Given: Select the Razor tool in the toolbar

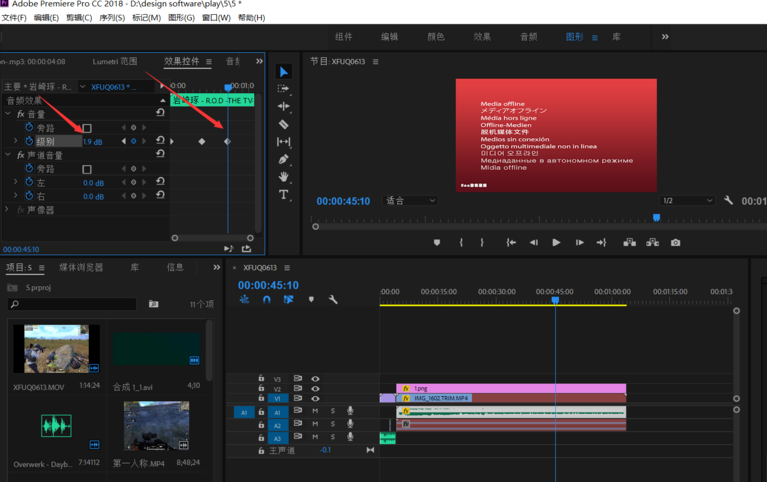Looking at the screenshot, I should click(x=284, y=124).
